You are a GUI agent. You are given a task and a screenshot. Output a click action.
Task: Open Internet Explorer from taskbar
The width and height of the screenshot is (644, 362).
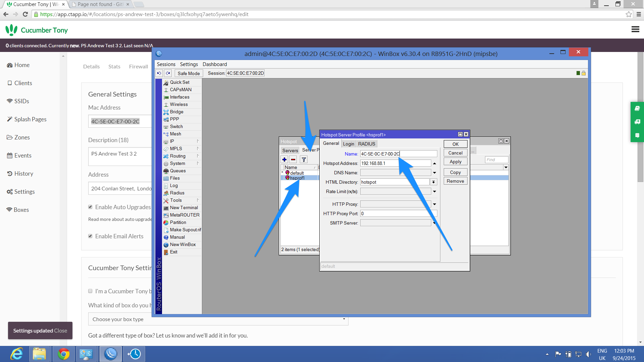tap(16, 354)
